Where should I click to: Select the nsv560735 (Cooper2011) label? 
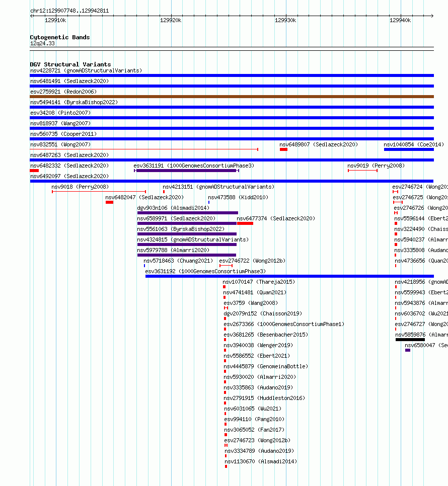[63, 134]
